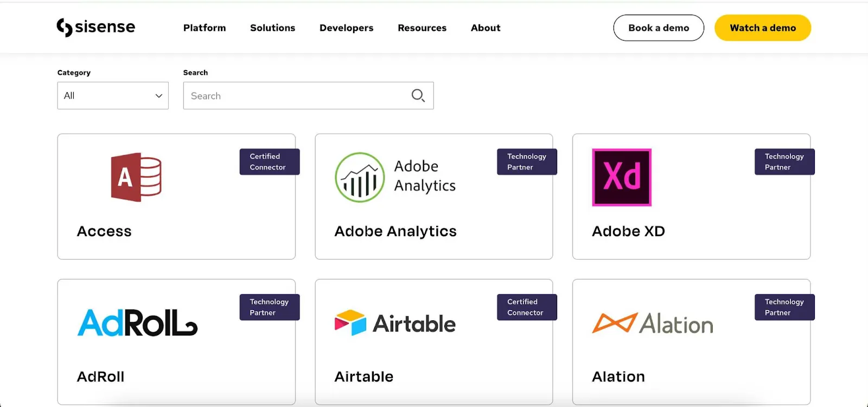Click the Adobe Analytics logo

(395, 177)
